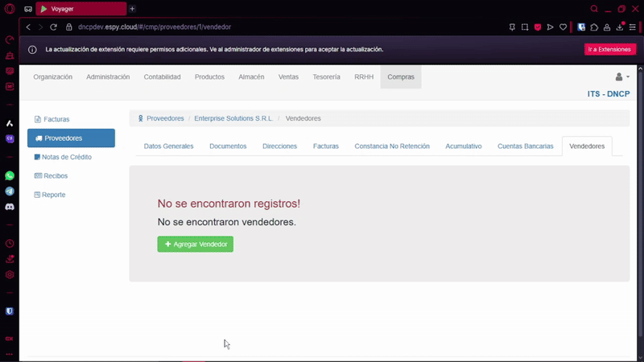Screen dimensions: 644x362
Task: Open the Compras menu
Action: click(x=401, y=76)
